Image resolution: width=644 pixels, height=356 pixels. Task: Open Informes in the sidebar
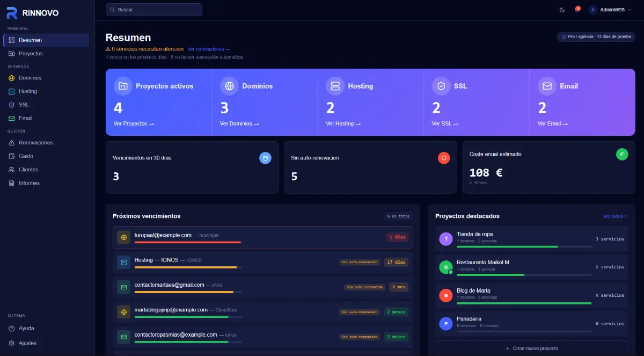tap(46, 183)
